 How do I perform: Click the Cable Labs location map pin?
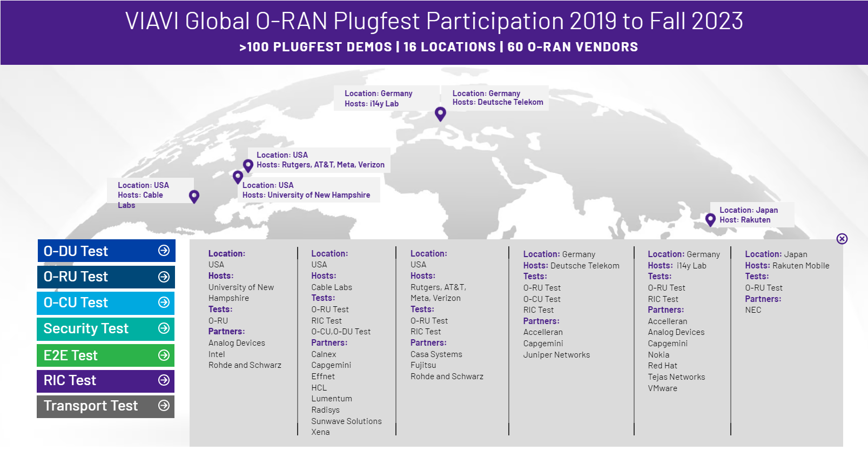pos(194,196)
